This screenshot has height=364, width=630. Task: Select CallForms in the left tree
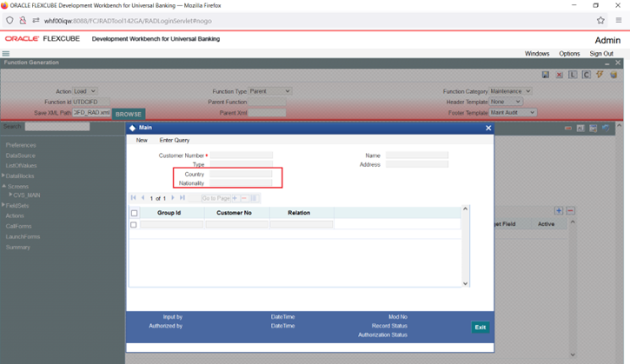(18, 226)
